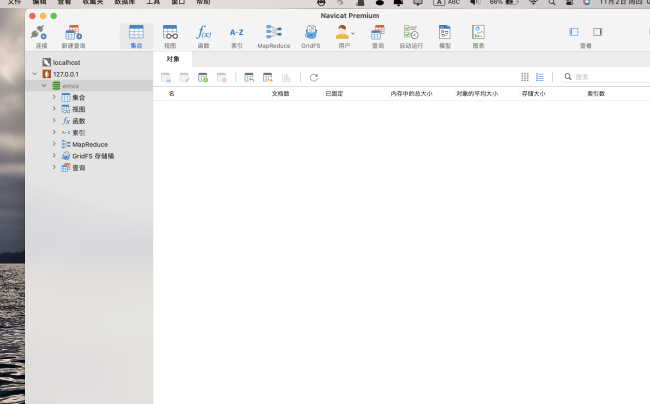The width and height of the screenshot is (650, 404).
Task: Click the refresh icon in object toolbar
Action: [314, 77]
